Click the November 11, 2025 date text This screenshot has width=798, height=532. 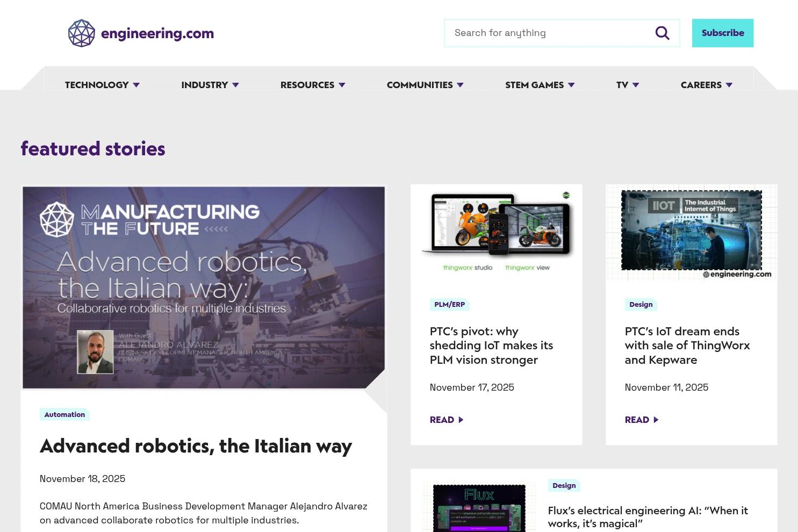tap(666, 387)
